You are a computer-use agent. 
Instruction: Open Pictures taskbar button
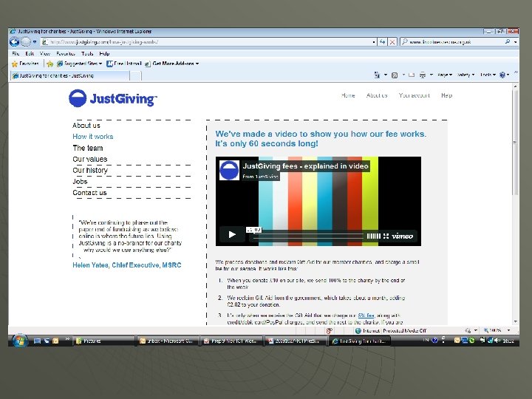click(x=104, y=341)
